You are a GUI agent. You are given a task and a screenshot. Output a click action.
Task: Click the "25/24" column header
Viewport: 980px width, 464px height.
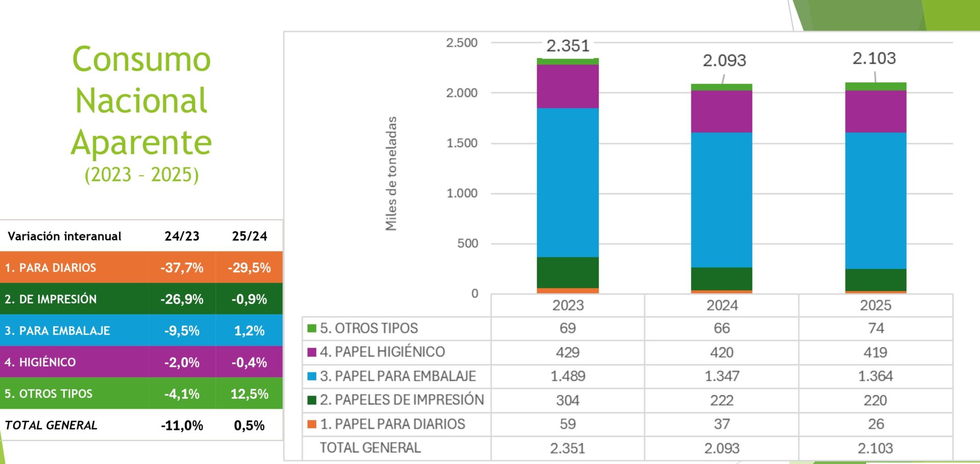pyautogui.click(x=249, y=236)
